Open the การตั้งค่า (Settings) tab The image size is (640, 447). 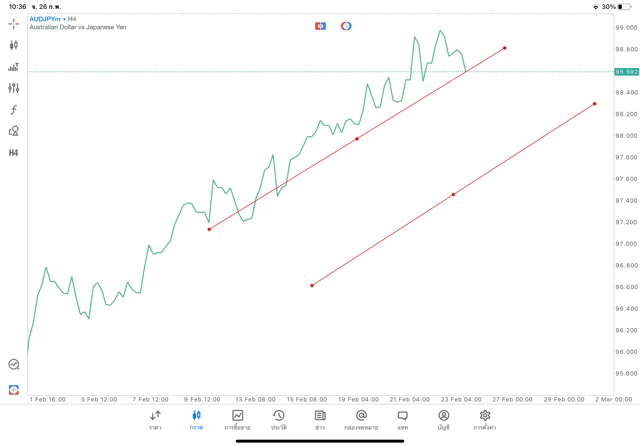(485, 420)
